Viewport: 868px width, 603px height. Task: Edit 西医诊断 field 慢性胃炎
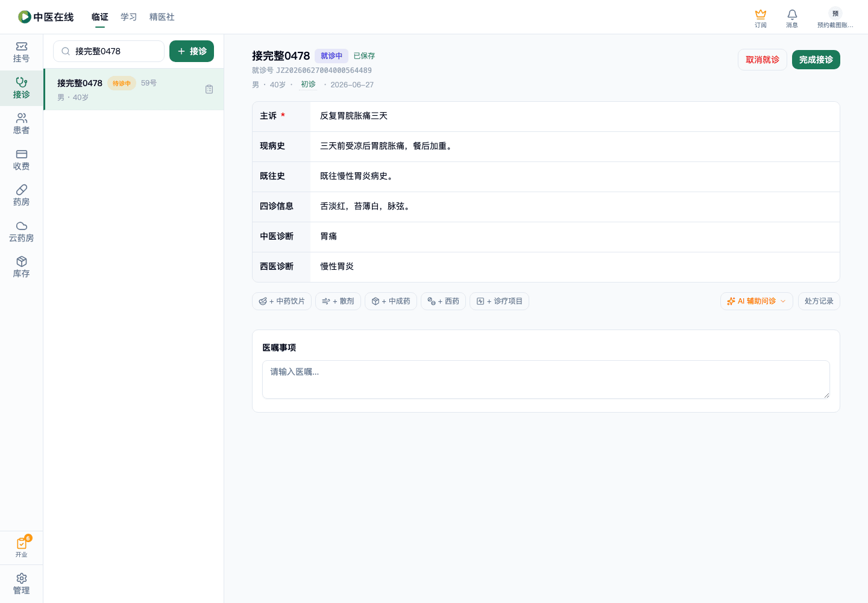pyautogui.click(x=575, y=267)
